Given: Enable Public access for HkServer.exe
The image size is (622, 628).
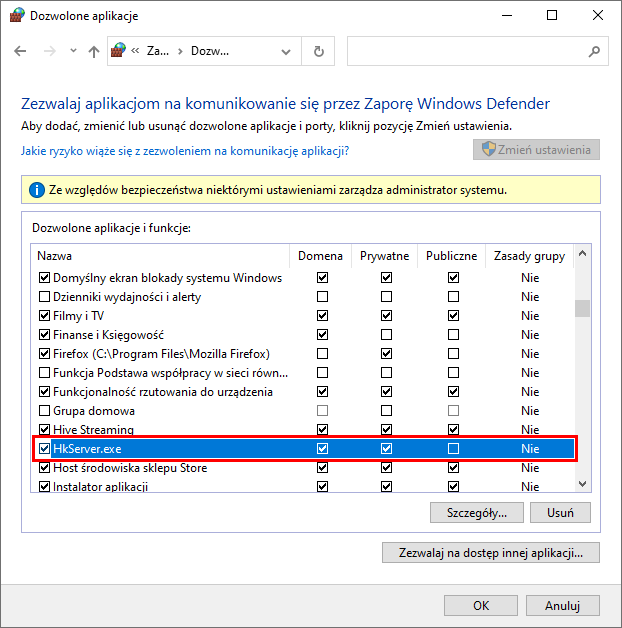Looking at the screenshot, I should pyautogui.click(x=453, y=449).
